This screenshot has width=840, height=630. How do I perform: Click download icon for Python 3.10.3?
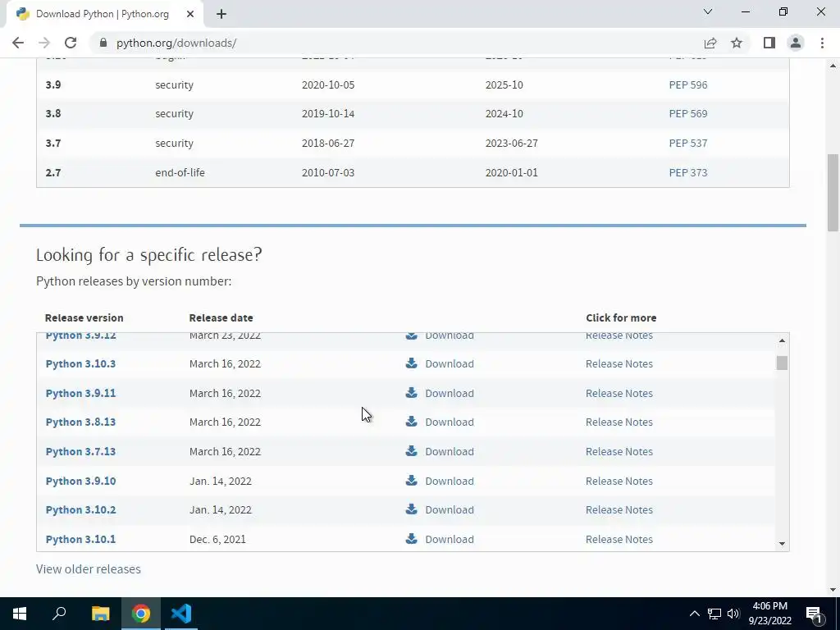tap(412, 363)
